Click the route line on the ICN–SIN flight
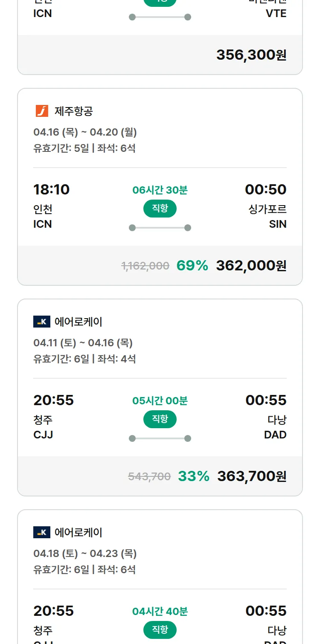Image resolution: width=320 pixels, height=644 pixels. pos(160,228)
